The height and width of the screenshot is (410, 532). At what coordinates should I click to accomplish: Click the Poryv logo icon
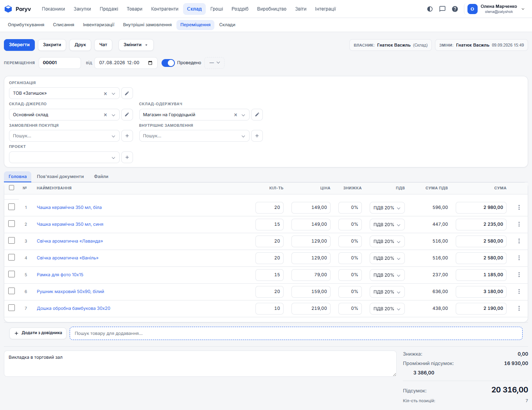[x=8, y=9]
